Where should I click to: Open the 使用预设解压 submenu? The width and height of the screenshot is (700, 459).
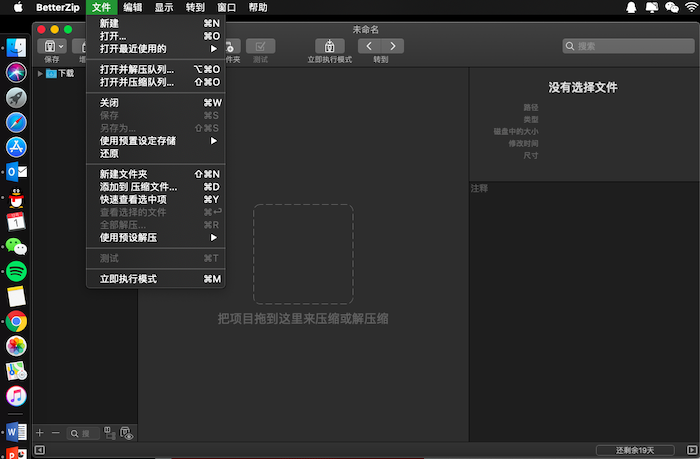pyautogui.click(x=128, y=237)
